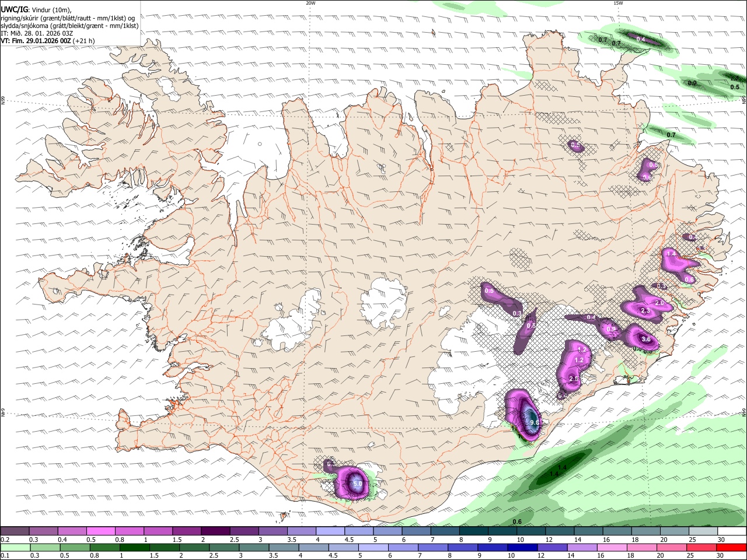The height and width of the screenshot is (560, 747).
Task: Select the 3.6 precipitation label
Action: [646, 339]
